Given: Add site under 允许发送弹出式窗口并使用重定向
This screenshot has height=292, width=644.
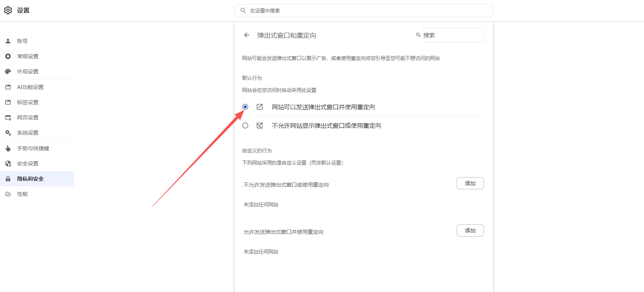Looking at the screenshot, I should tap(470, 230).
